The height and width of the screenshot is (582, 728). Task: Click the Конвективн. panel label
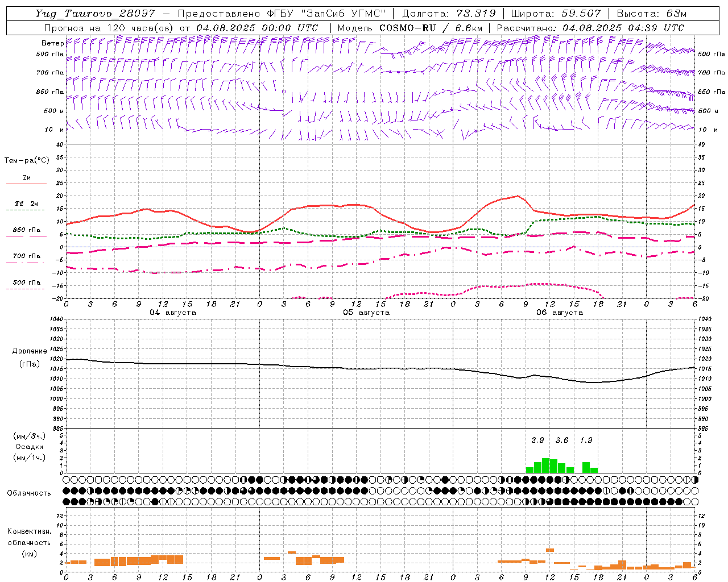point(29,531)
